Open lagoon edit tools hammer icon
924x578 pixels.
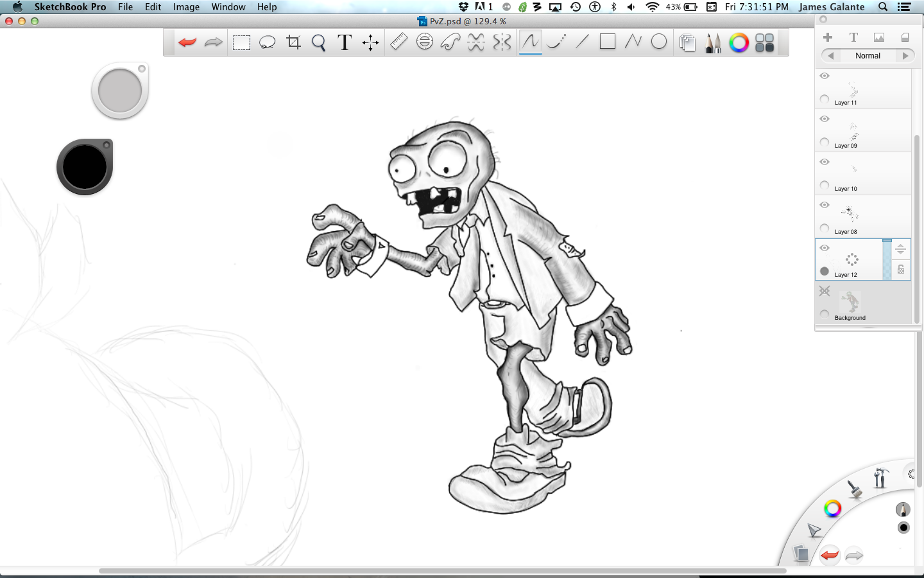[x=880, y=477]
